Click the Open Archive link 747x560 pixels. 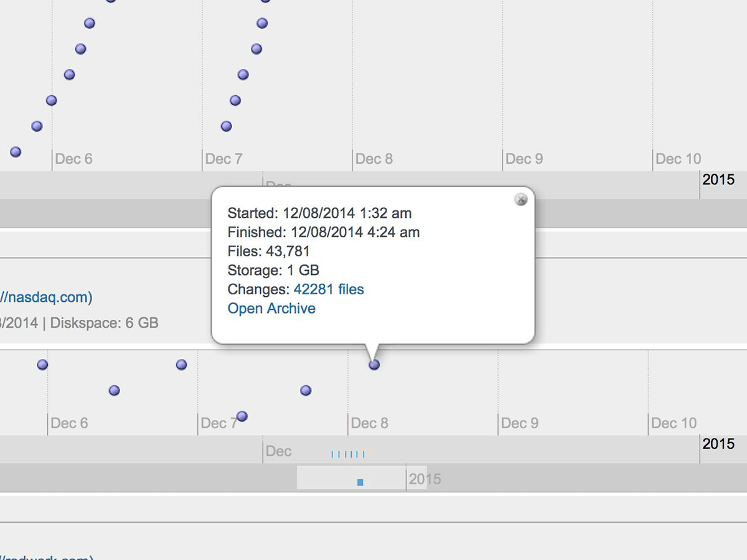click(271, 309)
